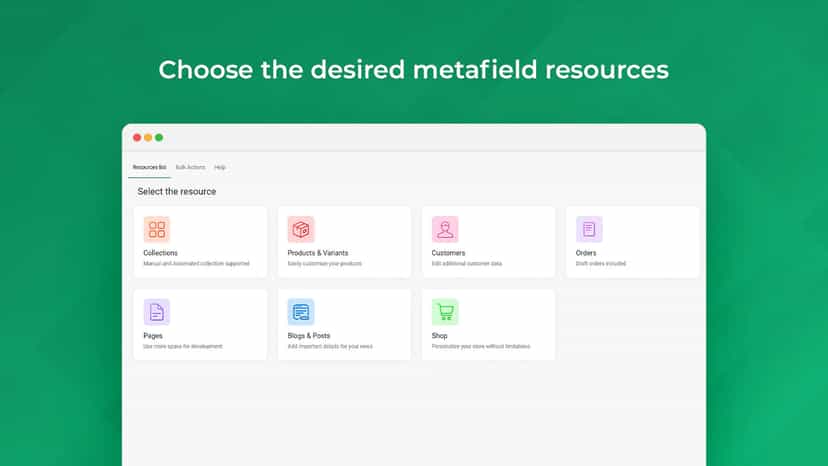Viewport: 828px width, 466px height.
Task: Click the Shop cart icon
Action: click(x=445, y=312)
